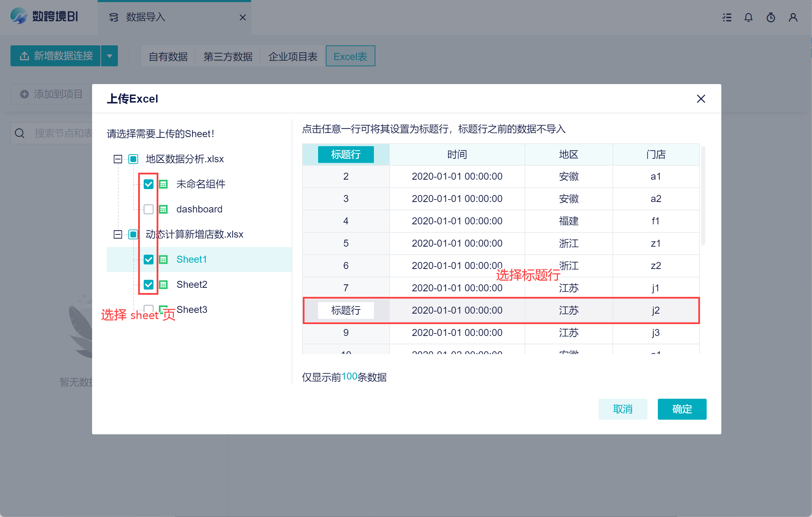The height and width of the screenshot is (517, 812).
Task: Open the task list icon in header
Action: coord(727,17)
